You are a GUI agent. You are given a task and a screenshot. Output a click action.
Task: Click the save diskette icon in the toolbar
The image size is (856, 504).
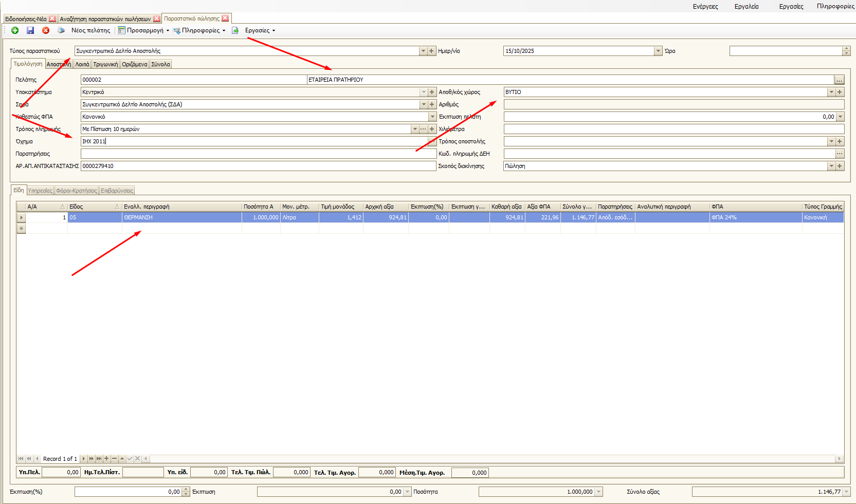coord(30,30)
